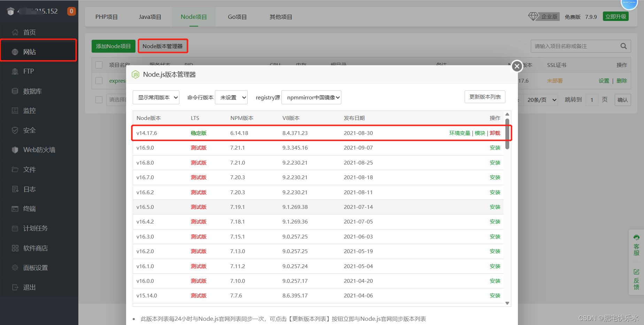Open the 显示常用版本 dropdown
The height and width of the screenshot is (325, 644).
pyautogui.click(x=156, y=97)
